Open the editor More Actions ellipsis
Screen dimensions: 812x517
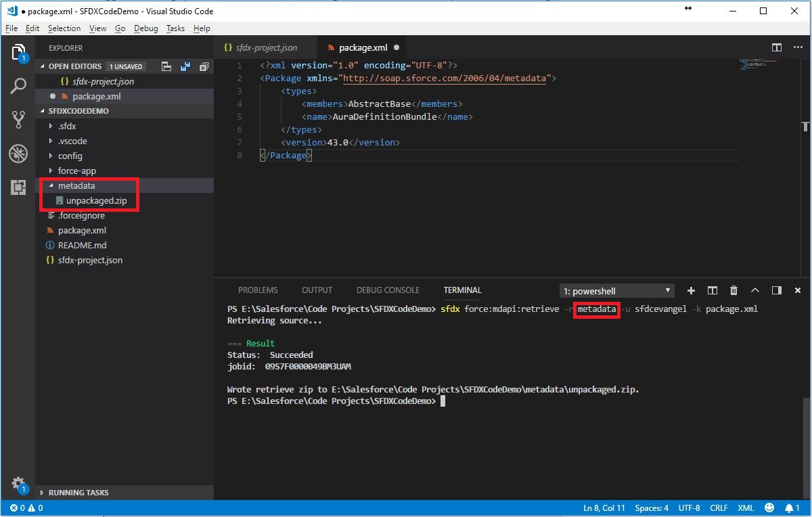(x=796, y=47)
